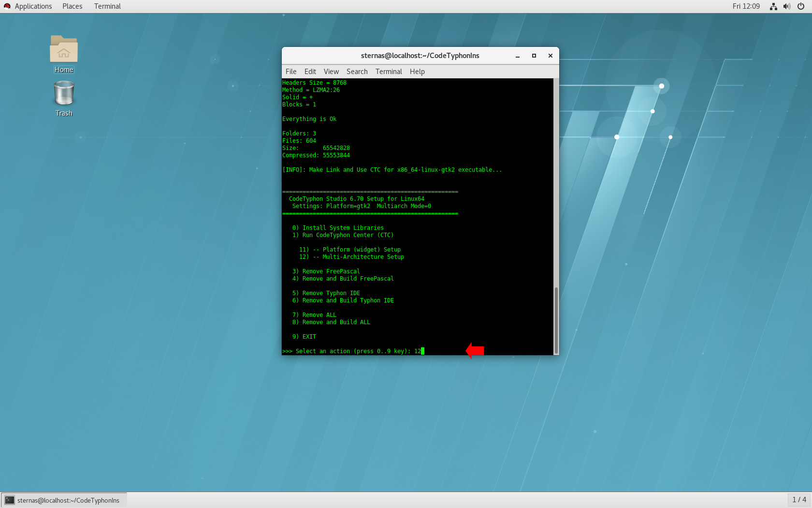Click the 'Compressed: 55553844' line

pos(316,155)
